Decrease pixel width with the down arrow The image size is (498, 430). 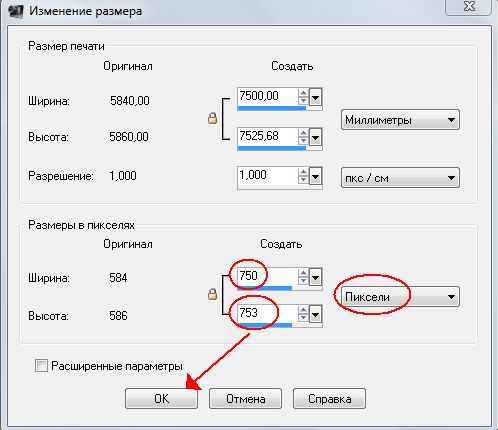point(303,281)
